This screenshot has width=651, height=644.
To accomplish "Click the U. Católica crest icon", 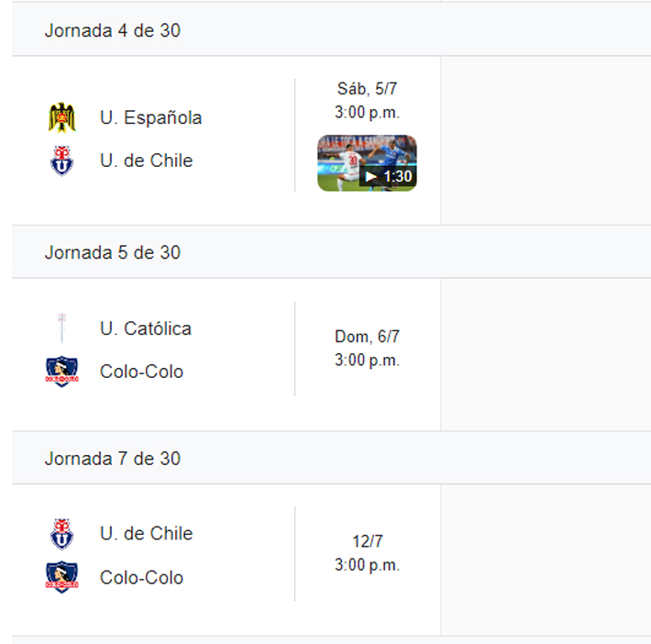I will pyautogui.click(x=62, y=328).
